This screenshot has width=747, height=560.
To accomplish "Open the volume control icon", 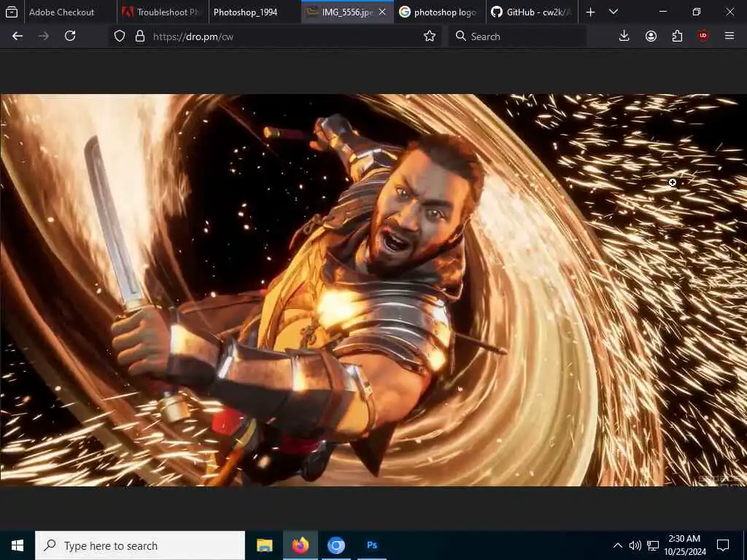I will point(635,545).
